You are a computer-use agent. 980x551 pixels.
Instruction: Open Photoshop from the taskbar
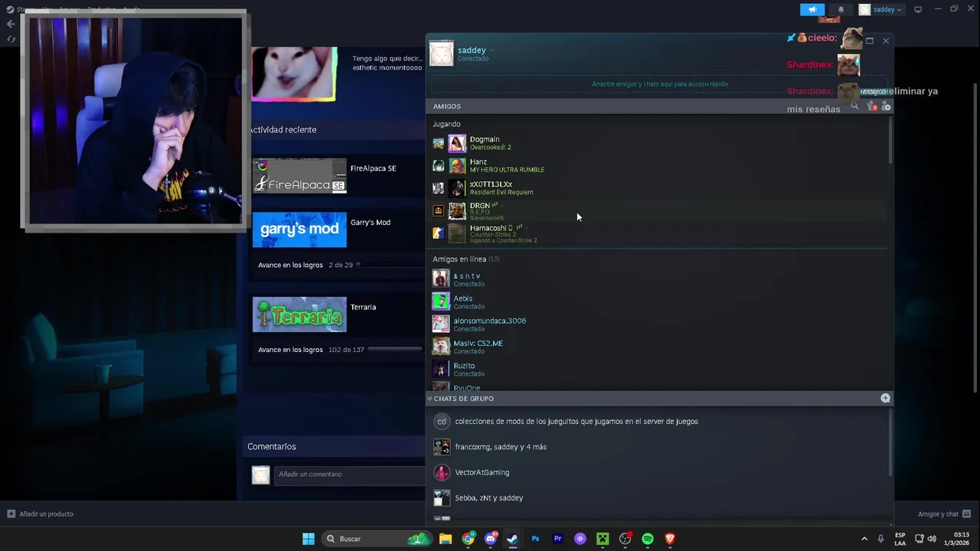(535, 539)
